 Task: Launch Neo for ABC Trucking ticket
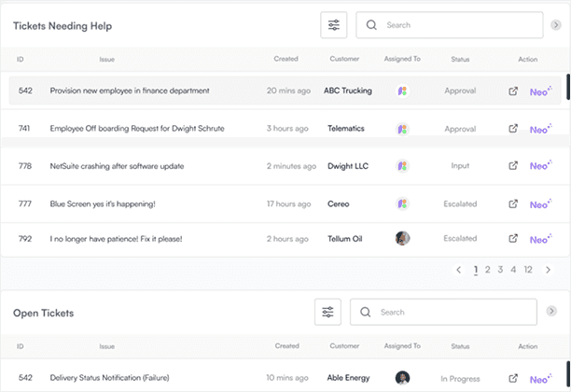pos(541,91)
